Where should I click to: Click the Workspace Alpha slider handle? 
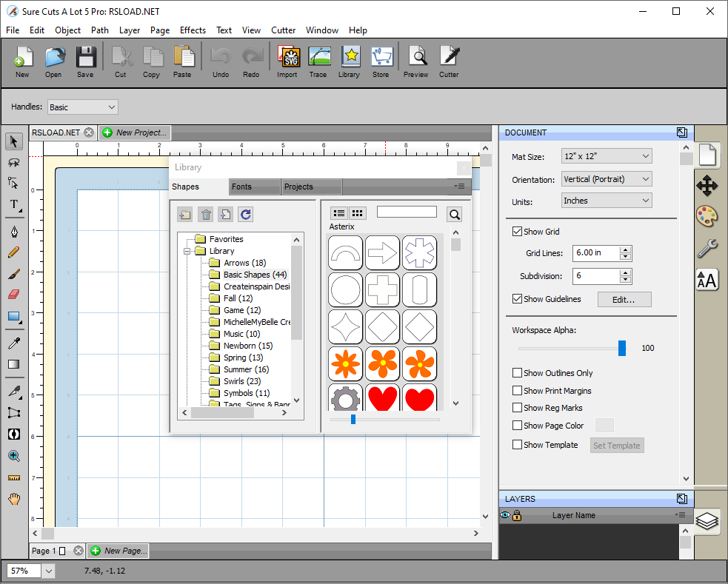(622, 348)
